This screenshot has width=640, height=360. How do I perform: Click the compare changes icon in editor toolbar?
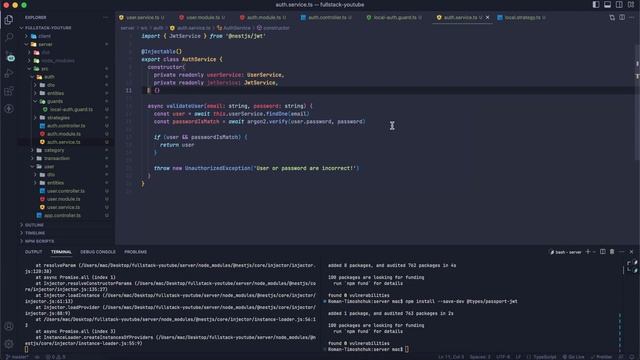(612, 18)
